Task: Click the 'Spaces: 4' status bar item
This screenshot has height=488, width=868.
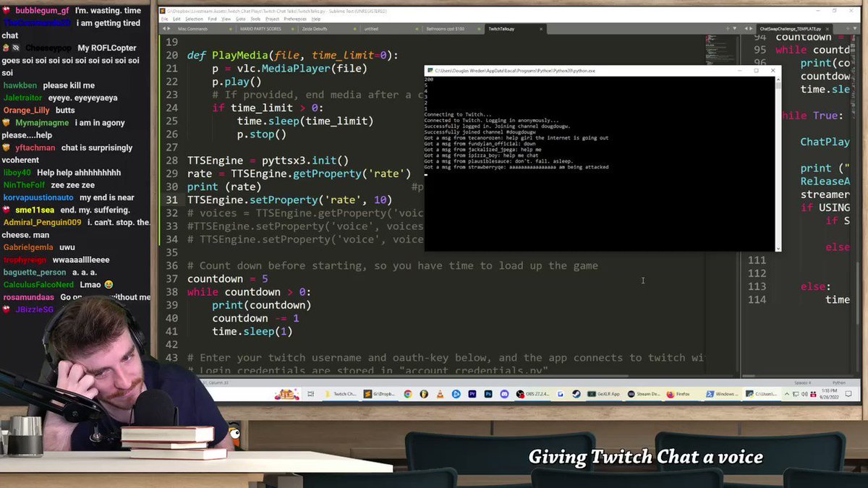Action: [802, 382]
